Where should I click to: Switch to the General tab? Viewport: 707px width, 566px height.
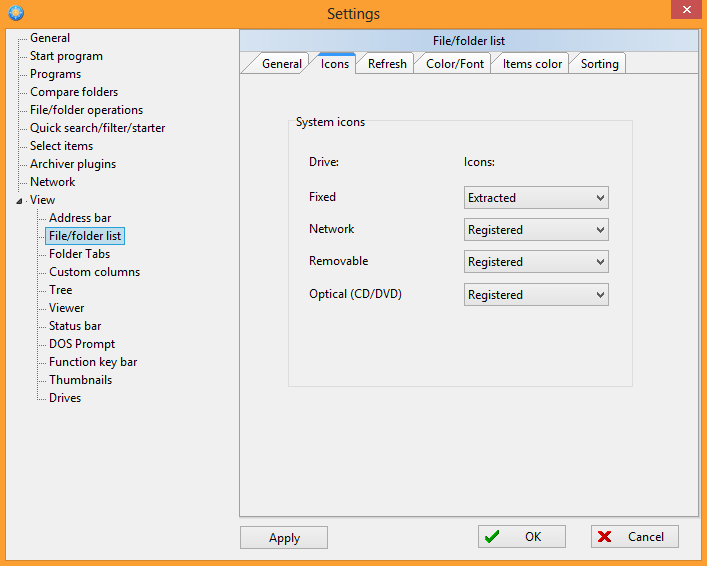pos(281,64)
